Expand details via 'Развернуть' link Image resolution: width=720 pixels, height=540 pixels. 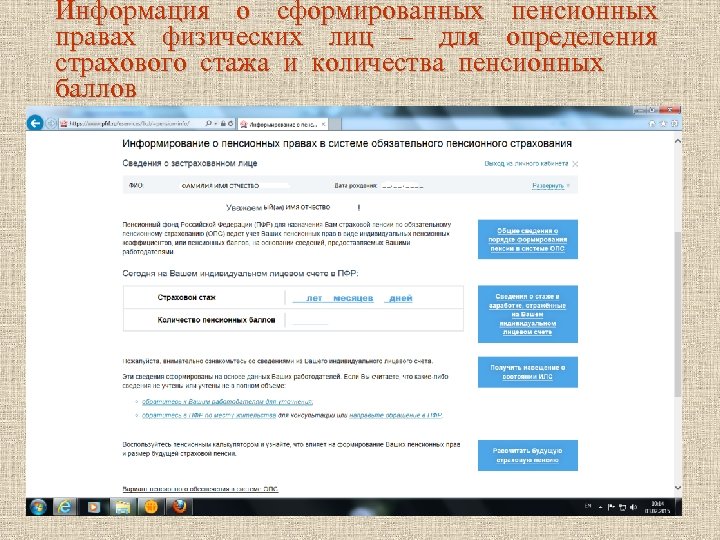point(548,186)
